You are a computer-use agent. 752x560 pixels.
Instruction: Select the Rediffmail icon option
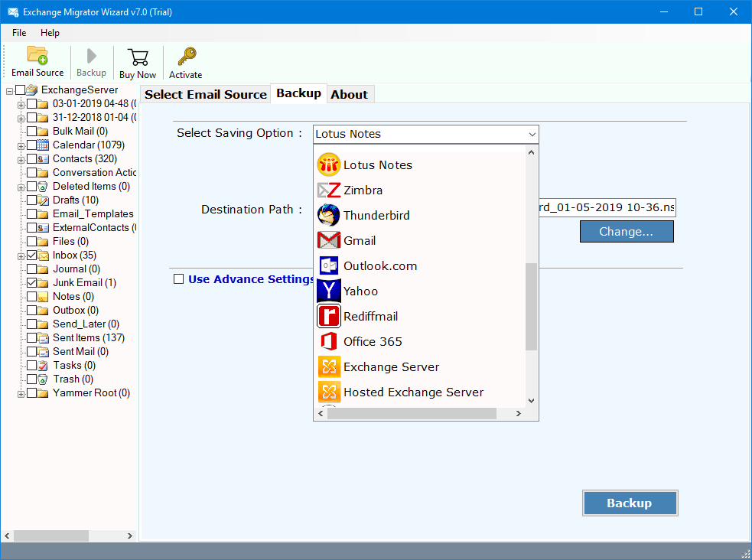pos(329,317)
